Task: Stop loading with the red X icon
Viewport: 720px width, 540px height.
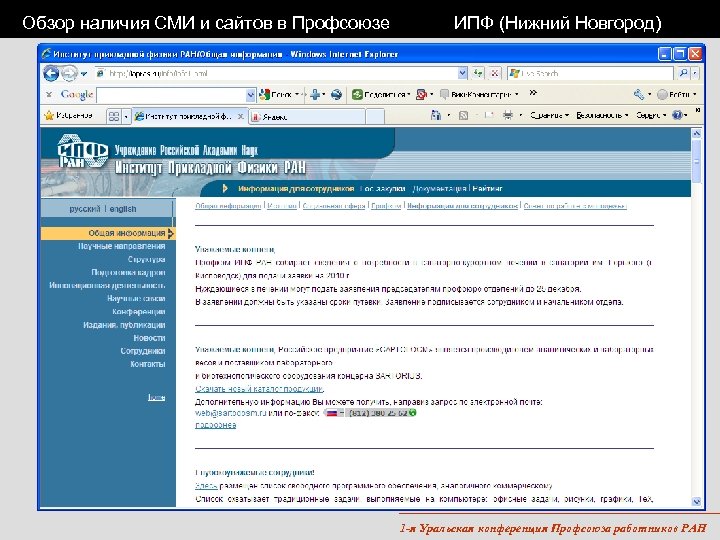Action: 495,73
